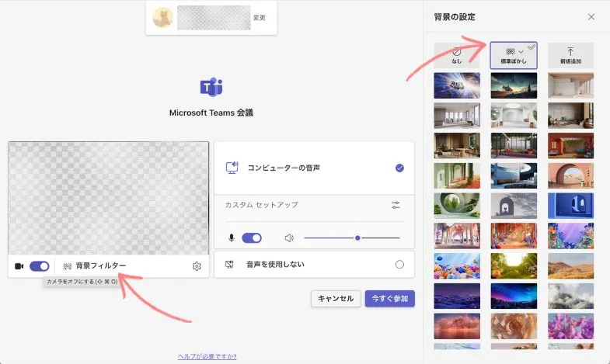
Task: Choose the blue starburst space background
Action: [x=457, y=85]
